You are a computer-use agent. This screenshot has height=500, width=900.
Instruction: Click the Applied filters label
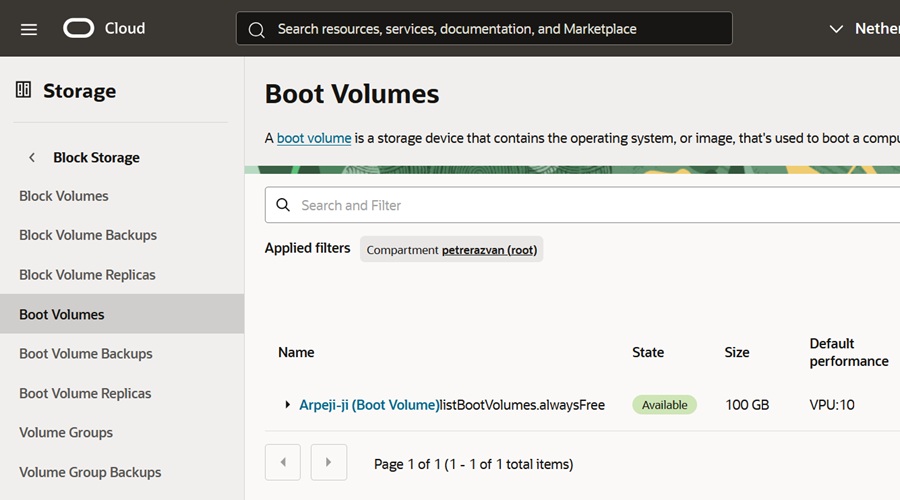[307, 248]
